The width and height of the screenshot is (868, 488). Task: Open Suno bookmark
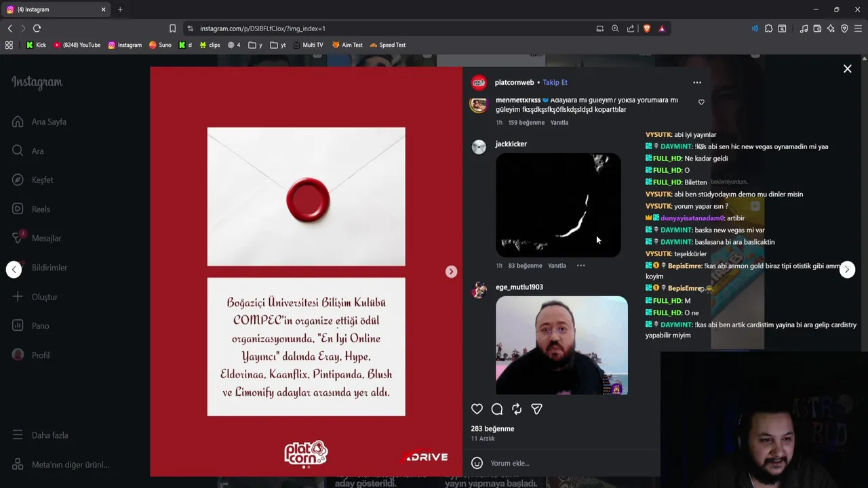point(160,45)
